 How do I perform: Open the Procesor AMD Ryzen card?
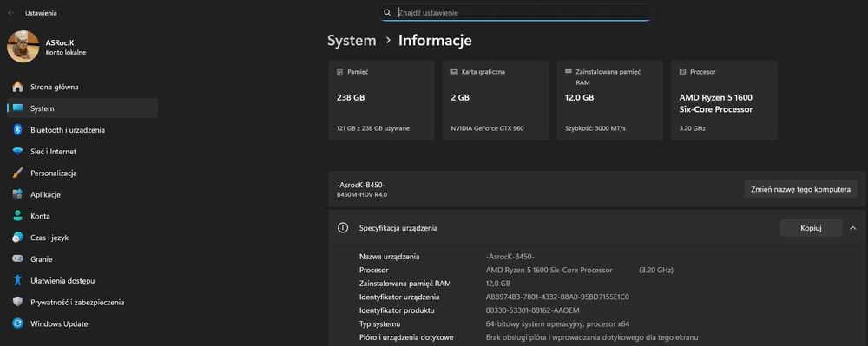[x=724, y=101]
